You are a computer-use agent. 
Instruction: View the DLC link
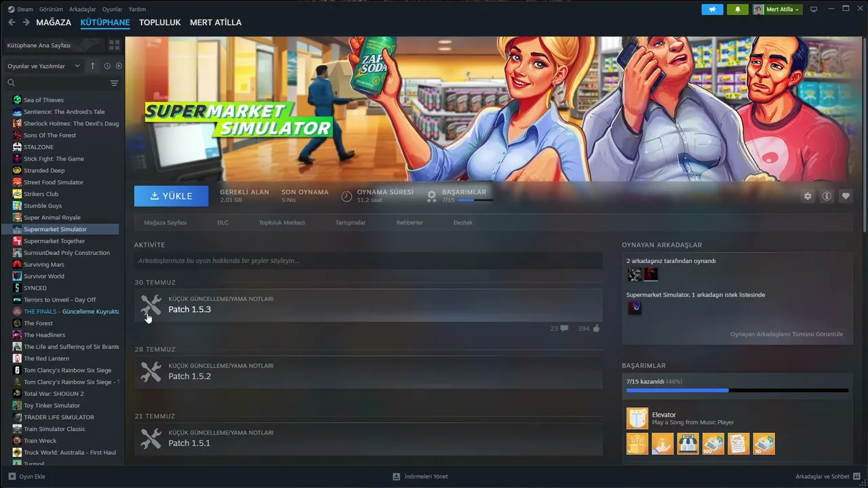pos(222,222)
